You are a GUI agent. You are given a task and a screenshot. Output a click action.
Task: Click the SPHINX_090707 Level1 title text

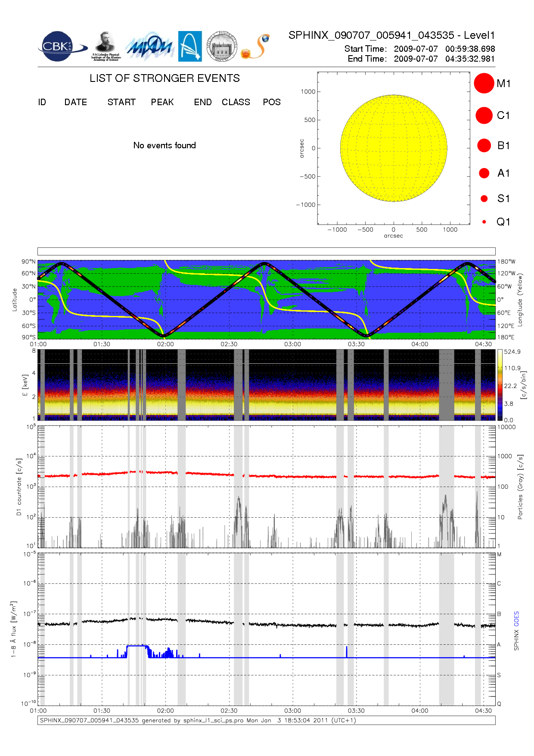pyautogui.click(x=391, y=35)
